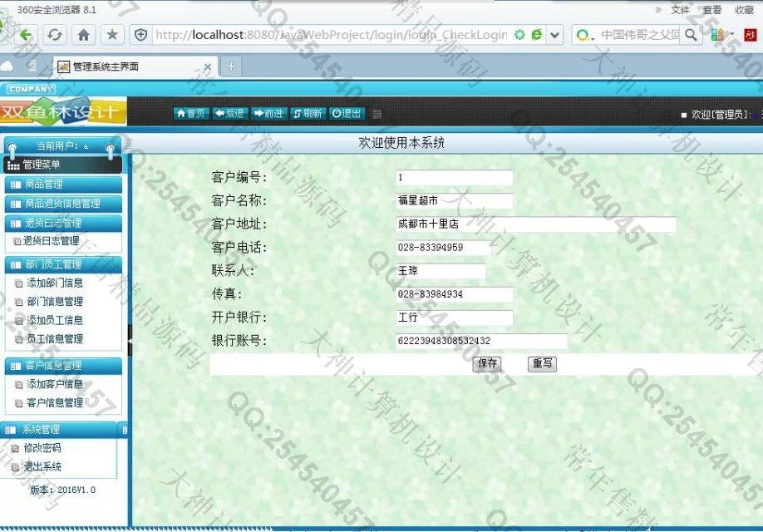
Task: Select 修改密码 under system management
Action: point(42,448)
